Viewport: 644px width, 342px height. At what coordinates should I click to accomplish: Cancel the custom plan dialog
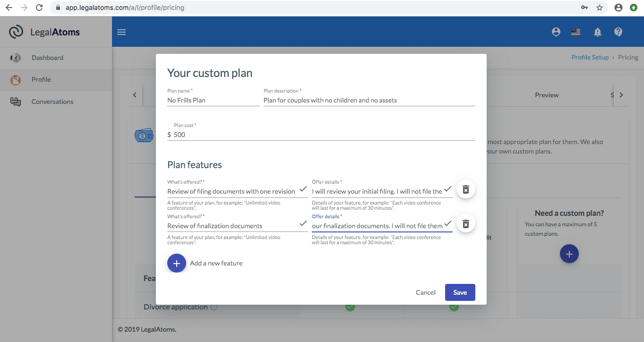(425, 292)
